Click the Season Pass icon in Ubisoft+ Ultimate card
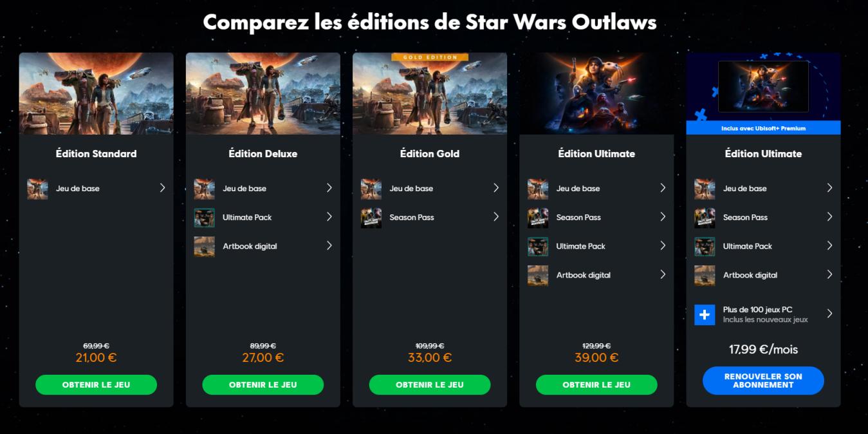The width and height of the screenshot is (868, 434). pyautogui.click(x=705, y=218)
